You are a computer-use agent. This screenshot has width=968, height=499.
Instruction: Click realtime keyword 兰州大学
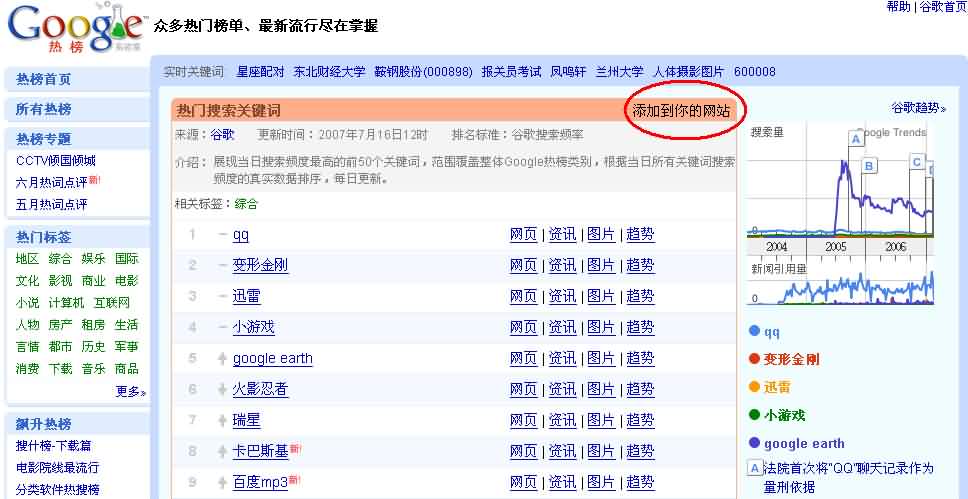tap(620, 72)
